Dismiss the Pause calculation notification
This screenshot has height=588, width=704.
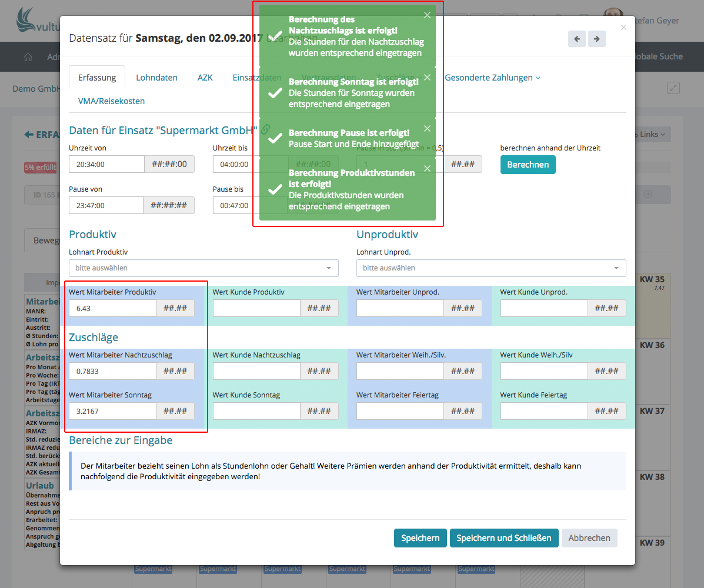click(427, 128)
